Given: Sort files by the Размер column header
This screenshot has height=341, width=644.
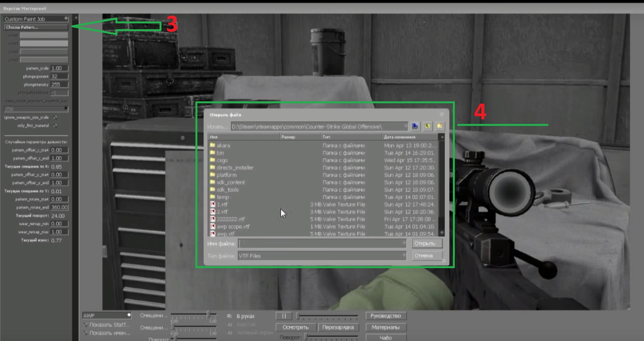Looking at the screenshot, I should pyautogui.click(x=300, y=137).
